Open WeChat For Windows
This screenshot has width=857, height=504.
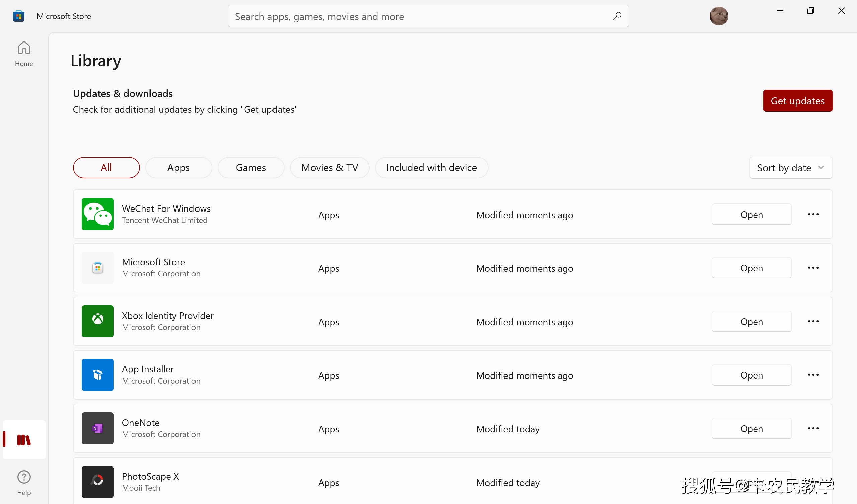tap(752, 214)
